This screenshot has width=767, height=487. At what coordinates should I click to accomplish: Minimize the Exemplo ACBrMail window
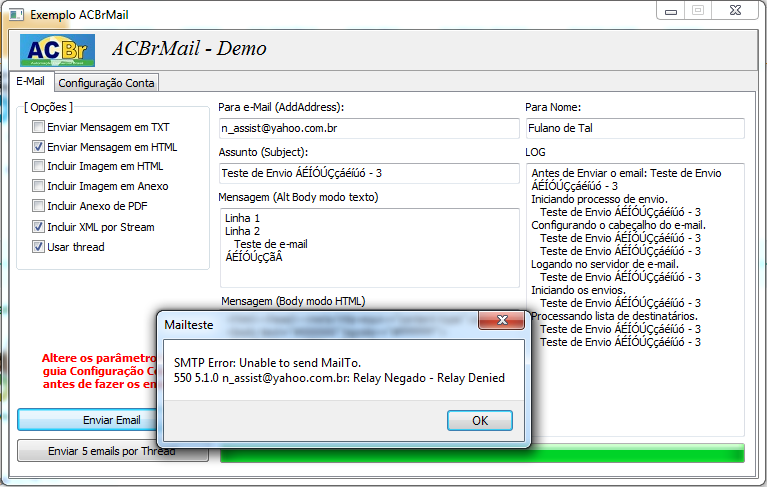(671, 11)
